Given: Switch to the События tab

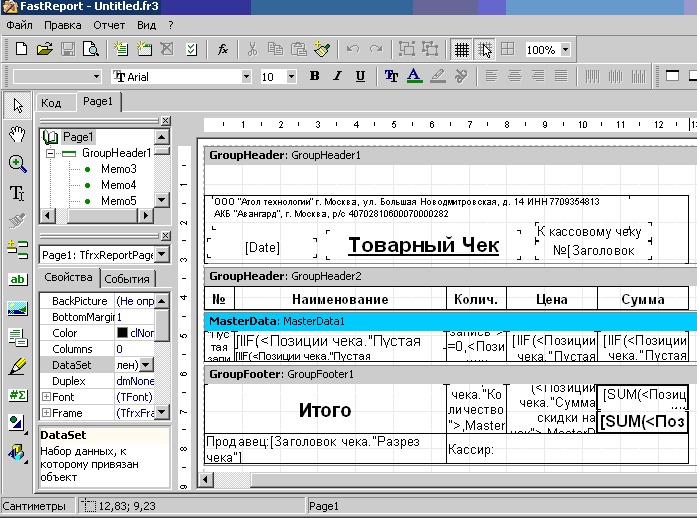Looking at the screenshot, I should [127, 279].
